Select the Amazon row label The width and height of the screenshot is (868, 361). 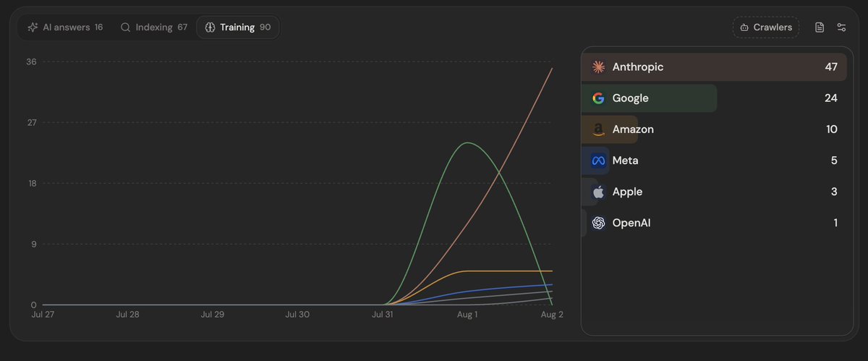coord(633,129)
